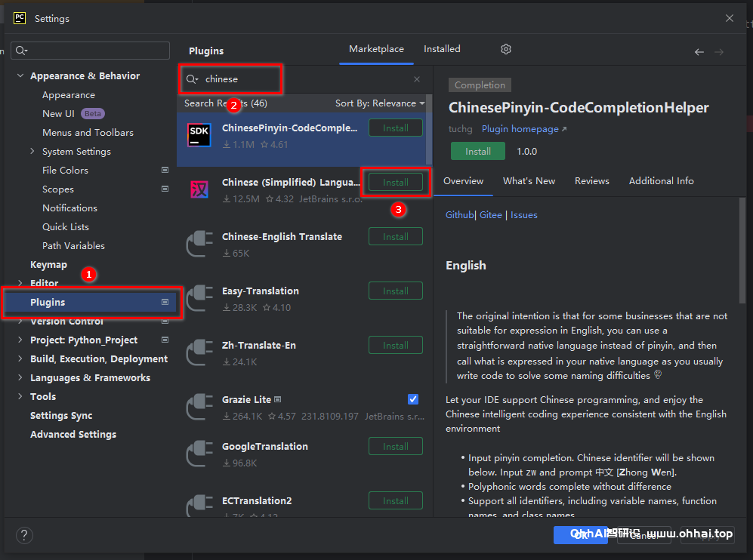
Task: Click the Scopes project-level icon
Action: click(x=165, y=189)
